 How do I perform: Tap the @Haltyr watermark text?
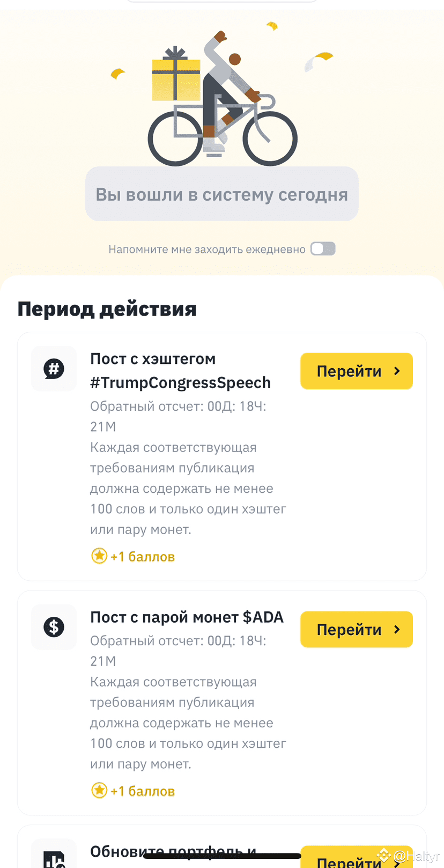[x=417, y=856]
